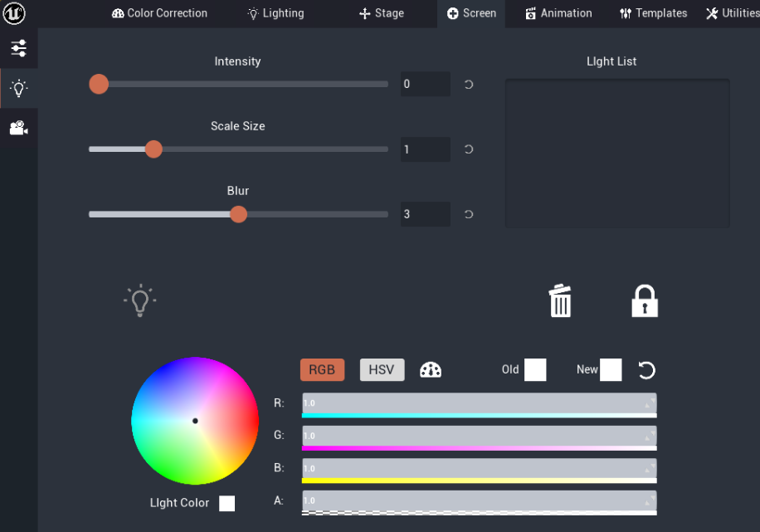Reset the Blur value with its reset arrow

point(468,214)
